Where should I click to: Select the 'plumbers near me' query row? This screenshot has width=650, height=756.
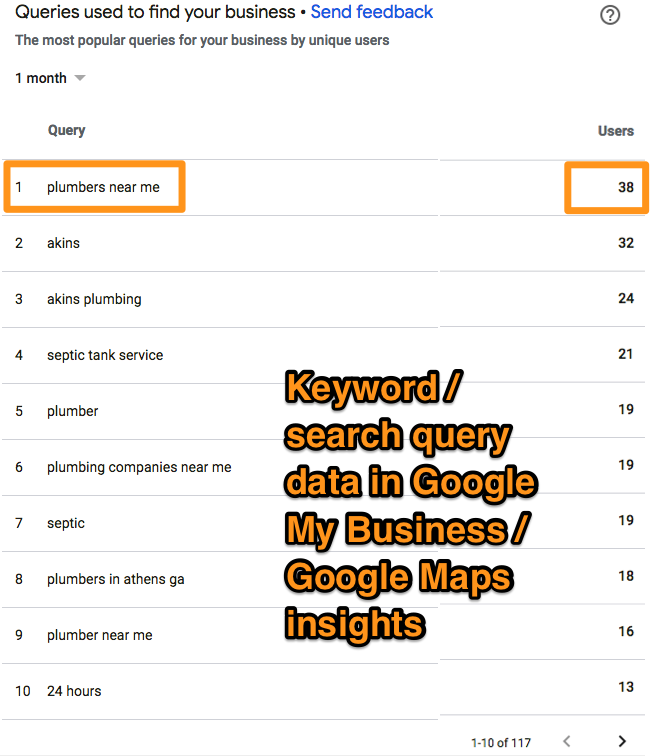point(103,187)
